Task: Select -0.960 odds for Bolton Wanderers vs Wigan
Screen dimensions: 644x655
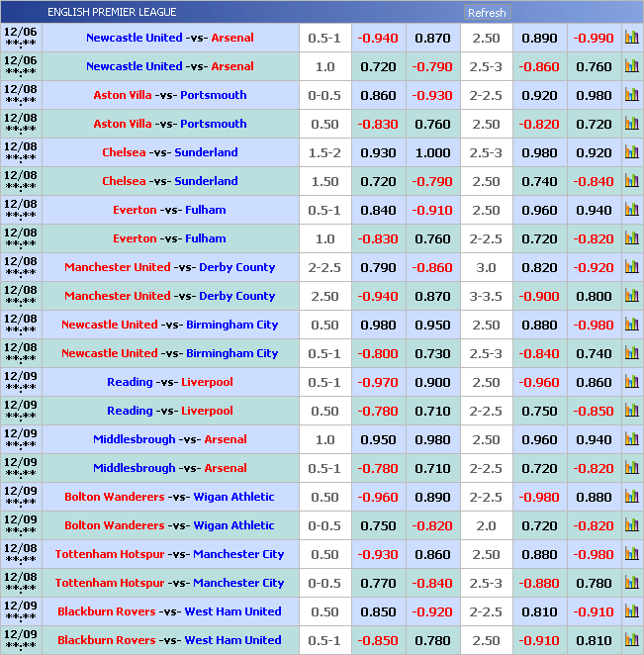Action: pos(378,497)
